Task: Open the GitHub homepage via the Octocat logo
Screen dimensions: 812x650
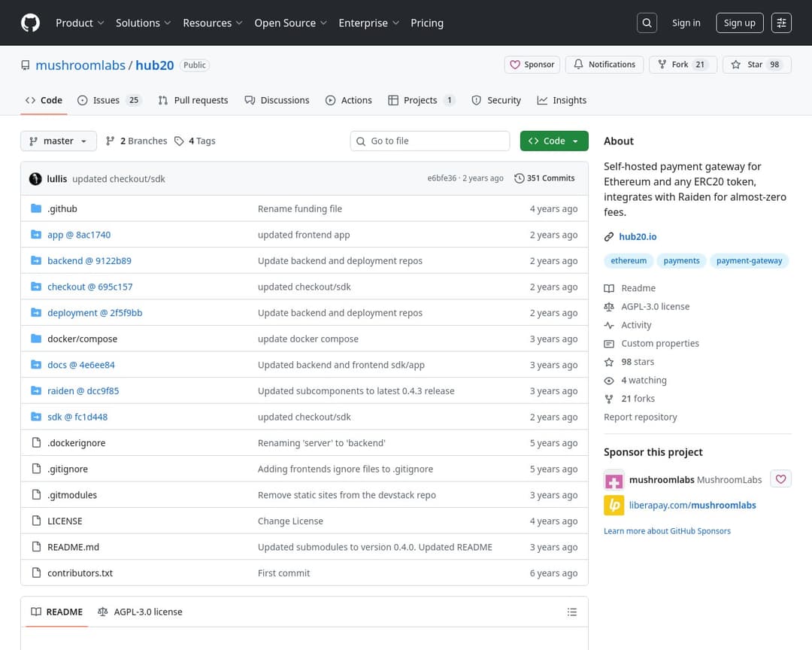Action: 30,23
